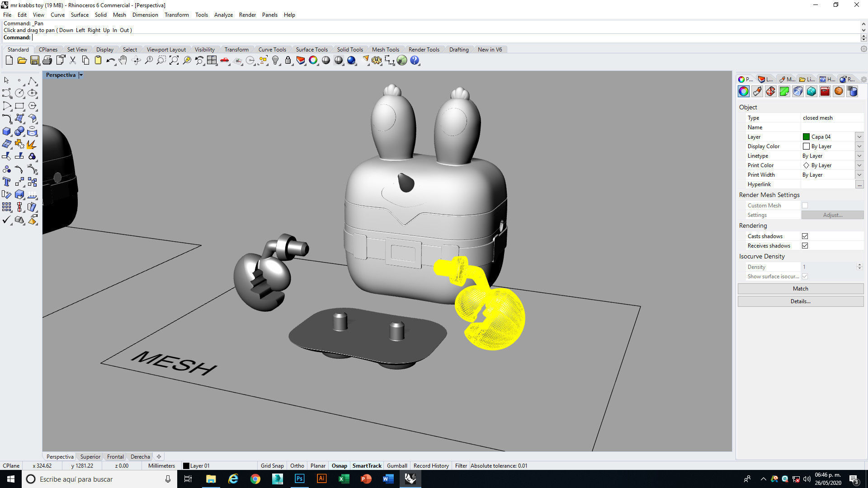The image size is (868, 488).
Task: Open the Analyze menu
Action: [223, 15]
